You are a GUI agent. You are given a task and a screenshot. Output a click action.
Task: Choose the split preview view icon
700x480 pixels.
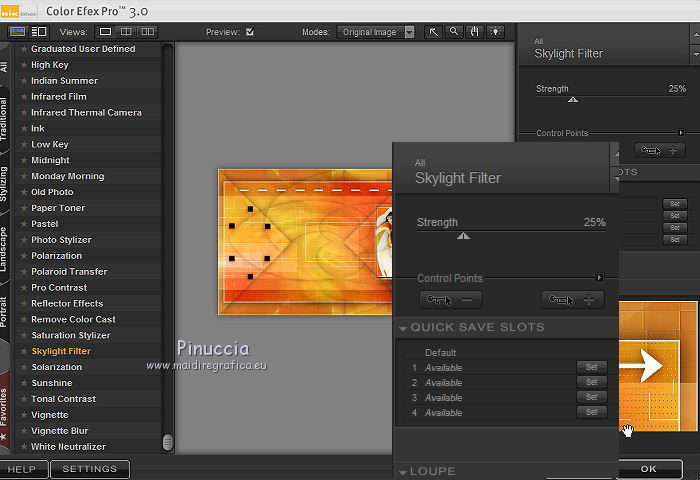126,32
